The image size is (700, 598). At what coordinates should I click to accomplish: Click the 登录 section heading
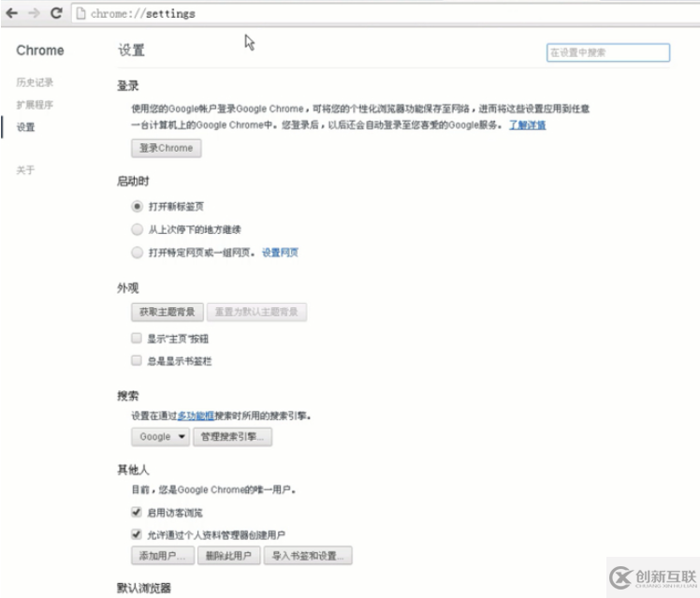point(127,86)
